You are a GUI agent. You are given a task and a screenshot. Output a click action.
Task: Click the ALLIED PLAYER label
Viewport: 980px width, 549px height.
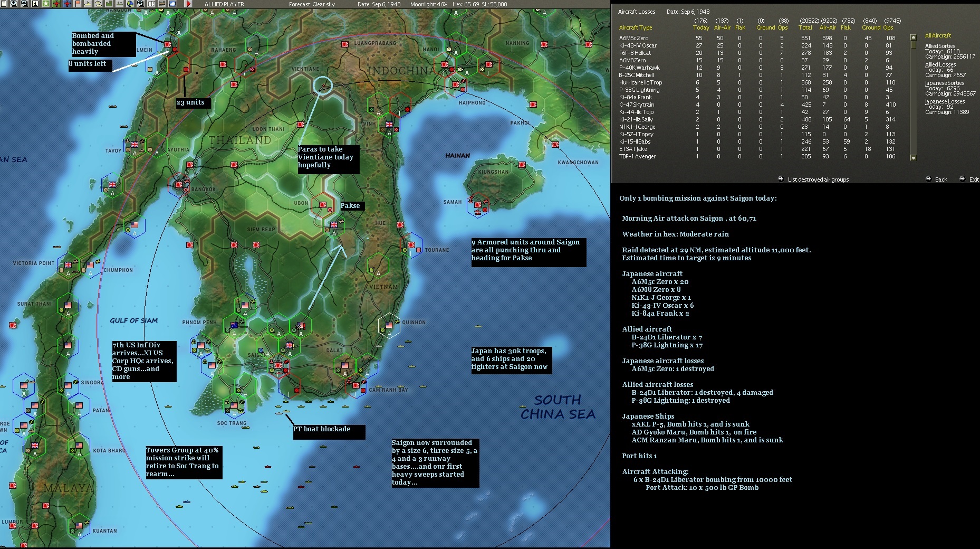click(224, 4)
